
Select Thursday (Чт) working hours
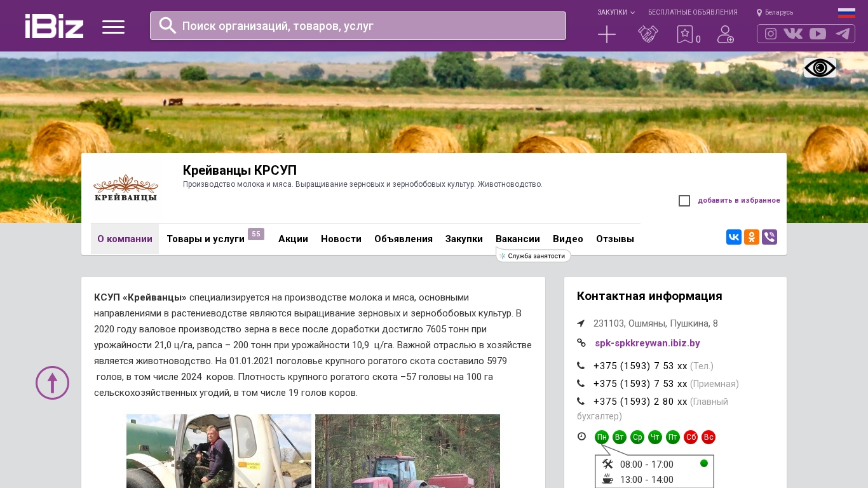pos(655,437)
